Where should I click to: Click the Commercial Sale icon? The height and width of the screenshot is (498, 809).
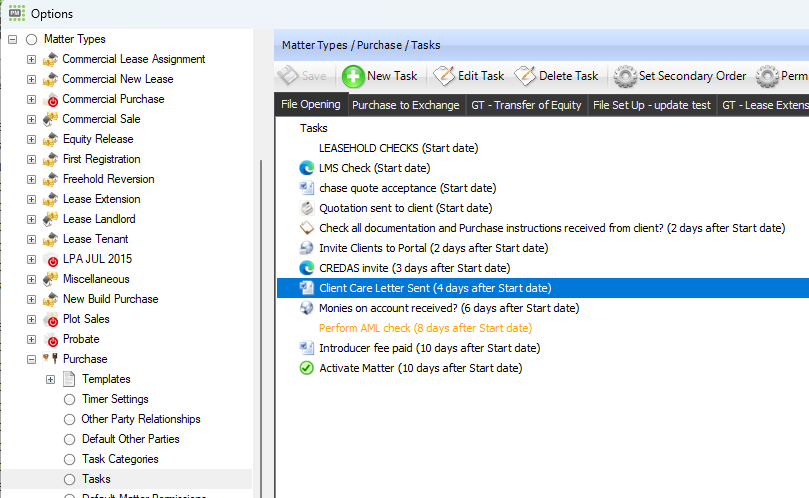pos(50,120)
